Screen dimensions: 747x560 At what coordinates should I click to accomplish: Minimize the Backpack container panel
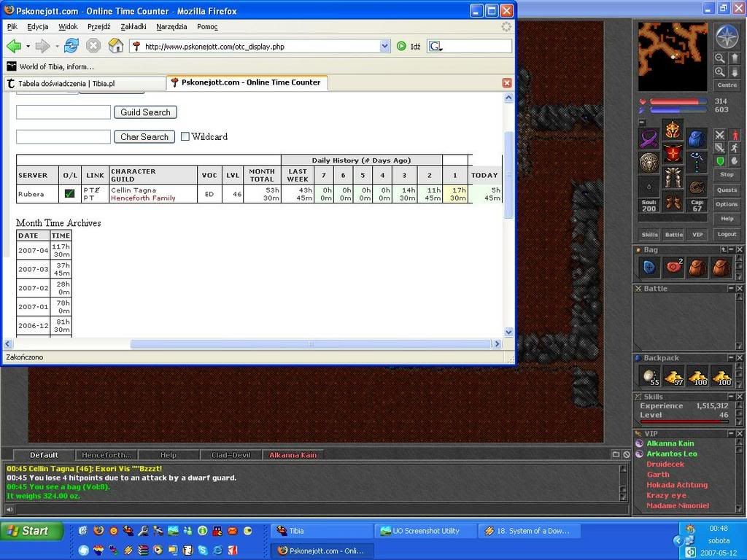pyautogui.click(x=731, y=357)
